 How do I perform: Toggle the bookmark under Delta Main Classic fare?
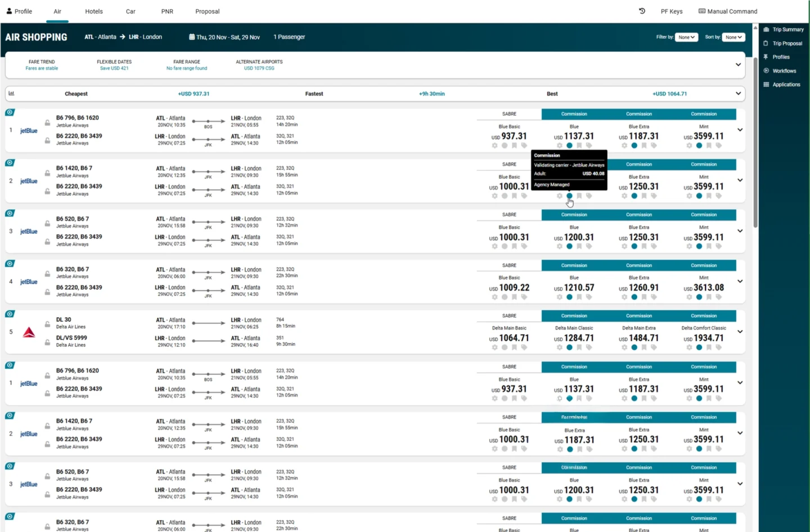coord(579,348)
